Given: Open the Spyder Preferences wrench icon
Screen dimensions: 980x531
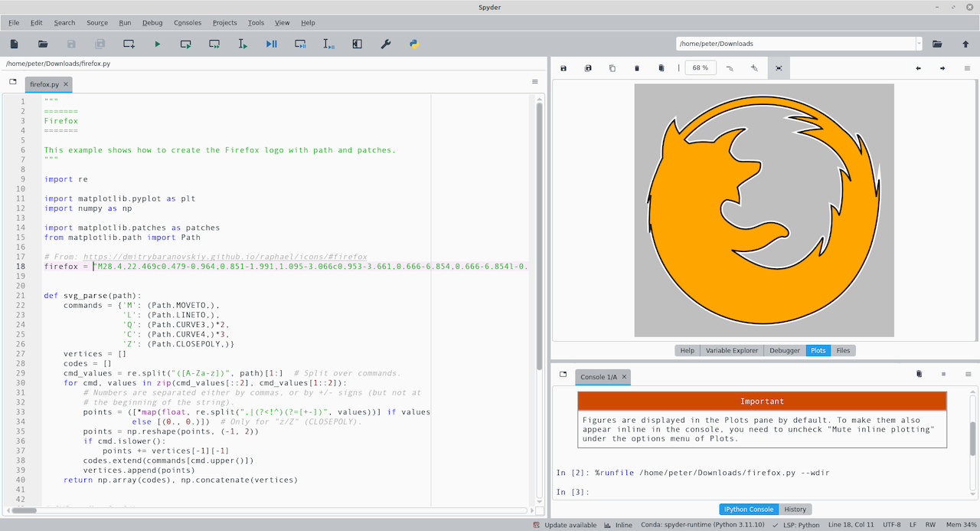Looking at the screenshot, I should click(385, 44).
